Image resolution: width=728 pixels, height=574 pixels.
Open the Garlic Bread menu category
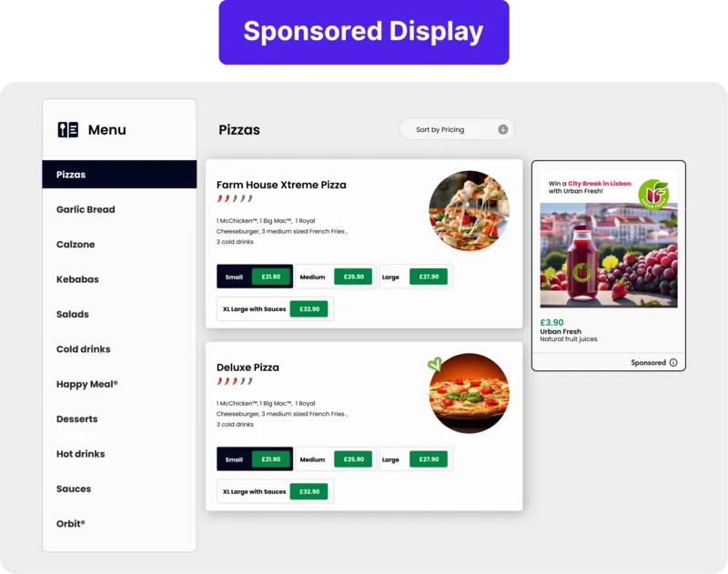pos(86,209)
